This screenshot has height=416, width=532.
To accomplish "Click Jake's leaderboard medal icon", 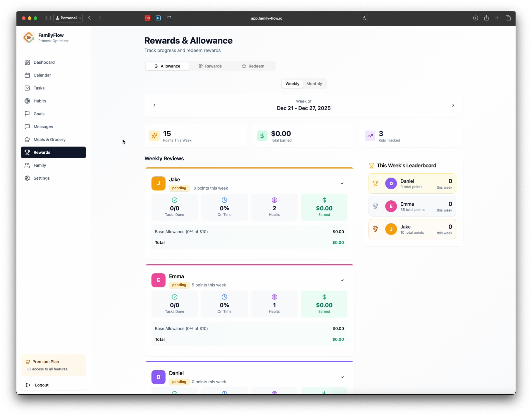I will coord(375,229).
